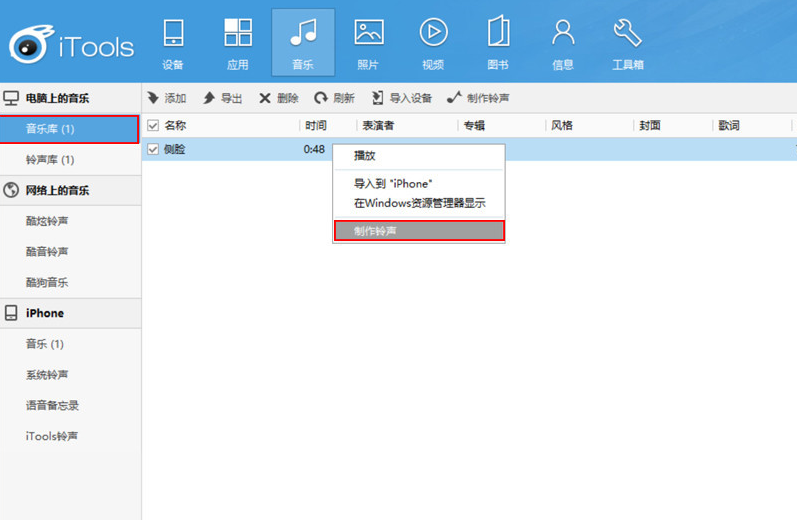797x520 pixels.
Task: Choose 制作铃声 in the context menu
Action: coord(418,230)
